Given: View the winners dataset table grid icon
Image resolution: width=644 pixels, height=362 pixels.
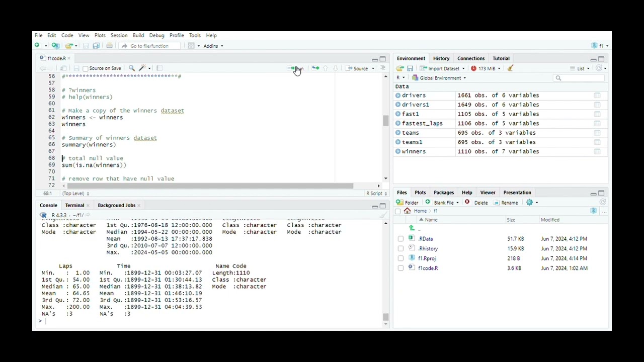Looking at the screenshot, I should [597, 152].
